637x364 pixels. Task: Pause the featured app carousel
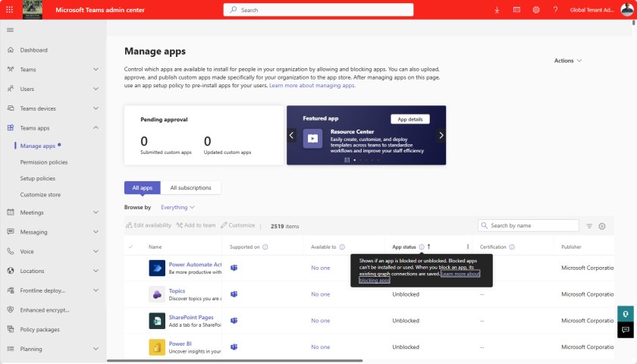pos(347,160)
